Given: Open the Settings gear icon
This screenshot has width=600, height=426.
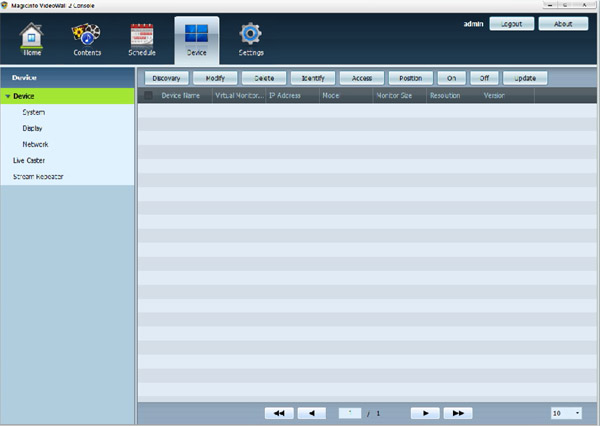Looking at the screenshot, I should coord(250,36).
